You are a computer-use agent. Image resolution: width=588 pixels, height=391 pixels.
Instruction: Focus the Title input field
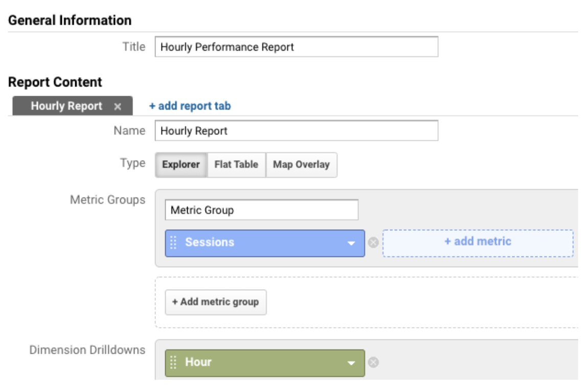point(296,47)
